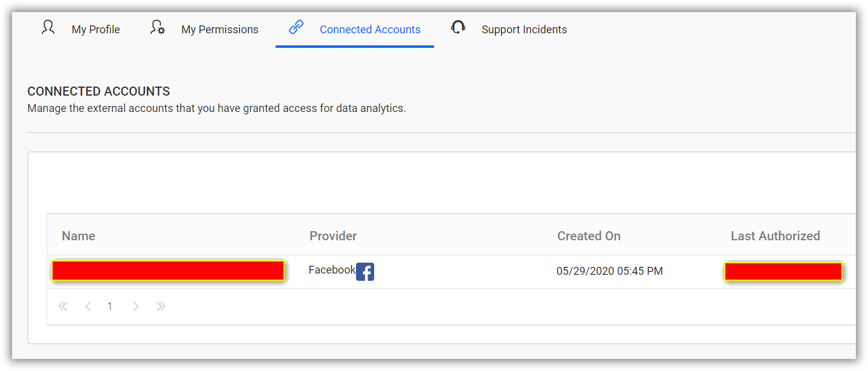Click the Connected Accounts chain-link icon
This screenshot has height=371, width=868.
(296, 27)
